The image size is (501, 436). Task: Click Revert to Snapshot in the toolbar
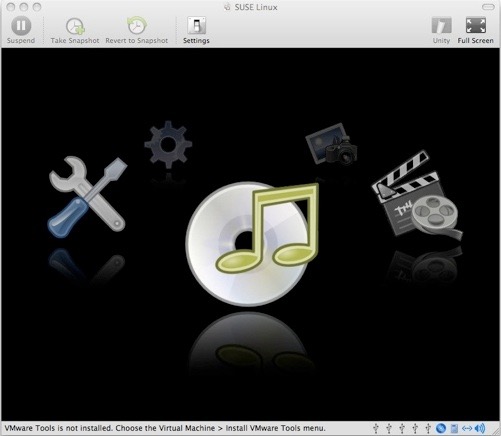point(137,30)
